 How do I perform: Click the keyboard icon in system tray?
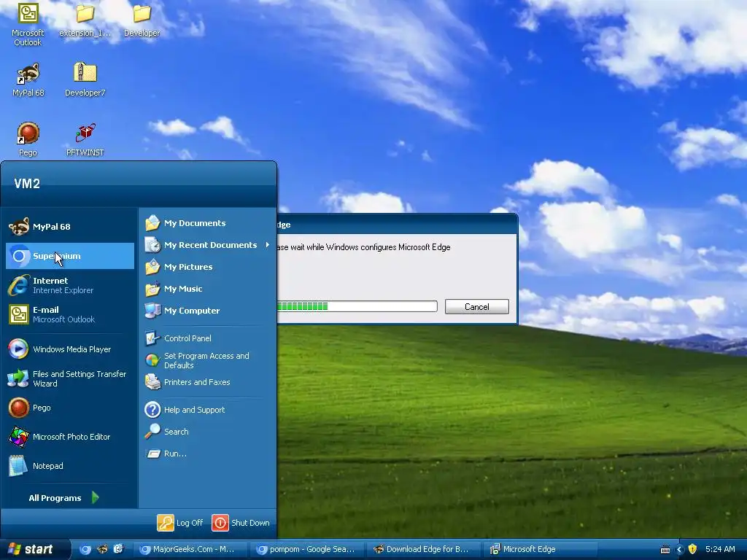click(x=665, y=550)
